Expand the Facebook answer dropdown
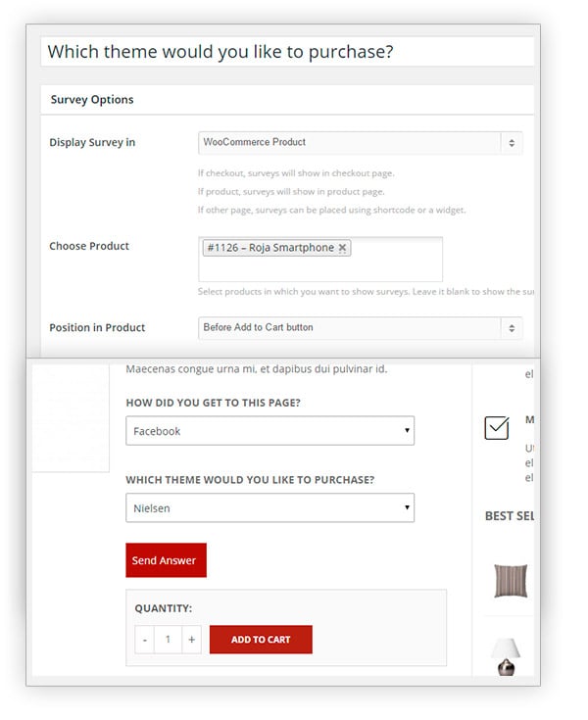Screen dimensions: 588x720 [270, 431]
